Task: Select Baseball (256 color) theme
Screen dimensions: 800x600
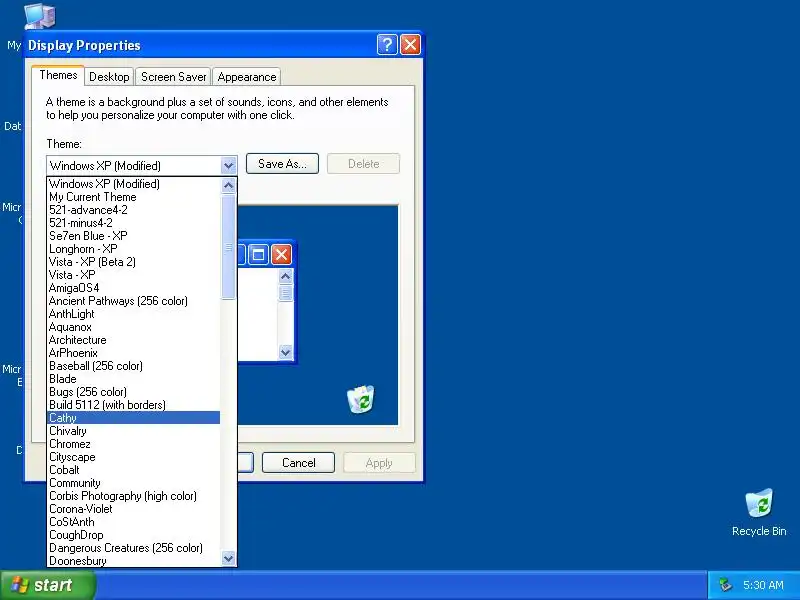Action: click(x=134, y=366)
